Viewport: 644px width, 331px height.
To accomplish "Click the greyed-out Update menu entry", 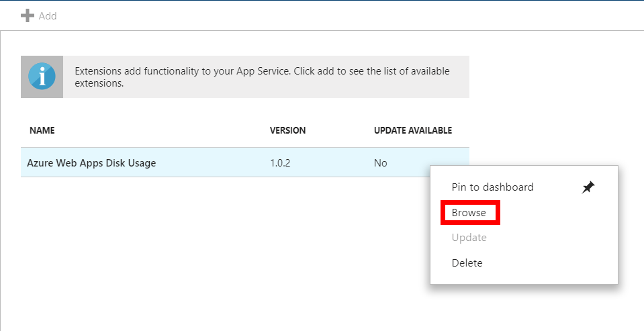I will tap(469, 238).
